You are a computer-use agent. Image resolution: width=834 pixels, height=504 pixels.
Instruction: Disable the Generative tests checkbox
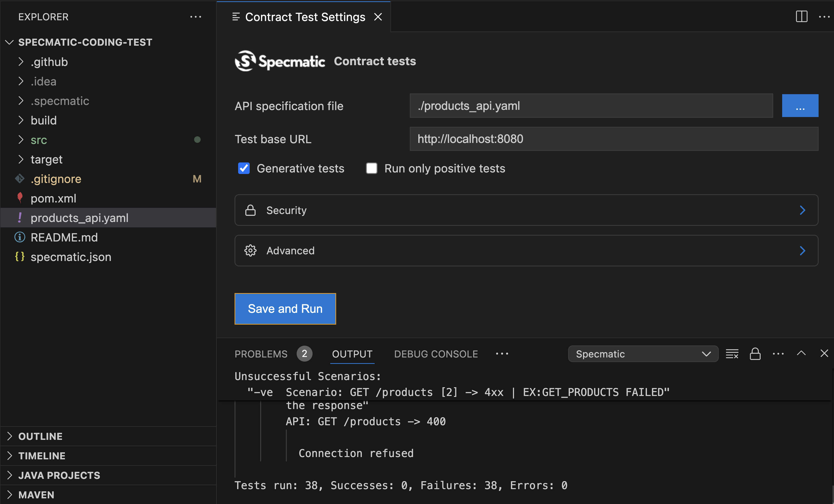[244, 168]
